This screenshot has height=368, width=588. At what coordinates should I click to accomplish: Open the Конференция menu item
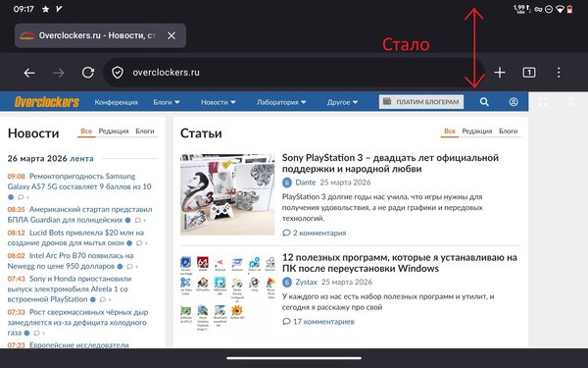coord(117,102)
